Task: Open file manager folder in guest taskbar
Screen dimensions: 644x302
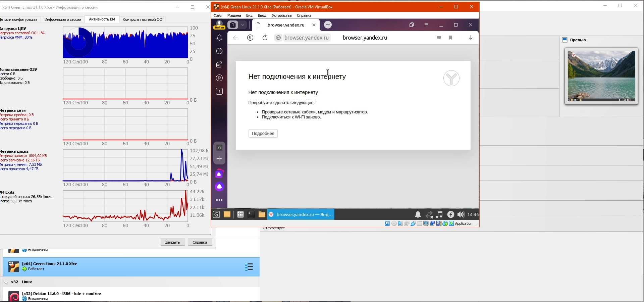Action: click(262, 214)
